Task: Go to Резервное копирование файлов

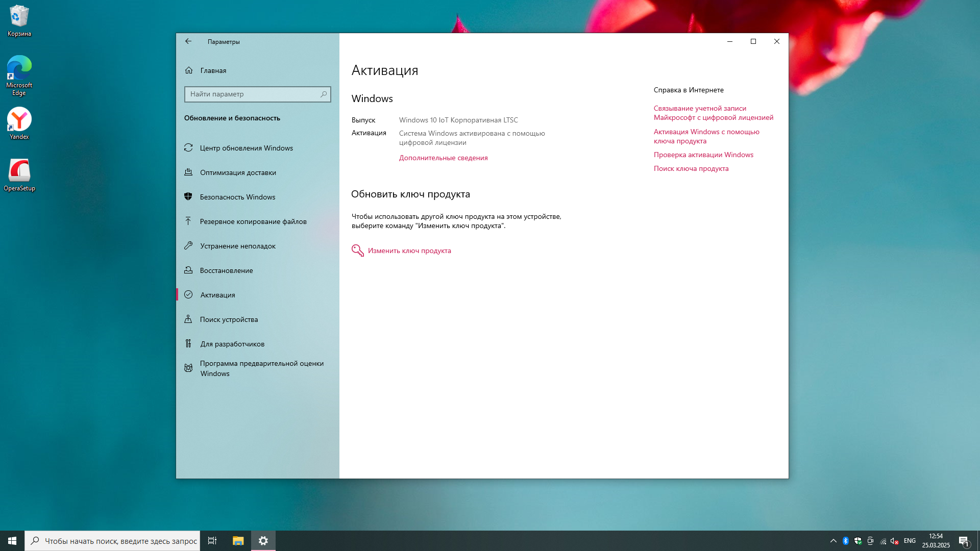Action: (253, 221)
